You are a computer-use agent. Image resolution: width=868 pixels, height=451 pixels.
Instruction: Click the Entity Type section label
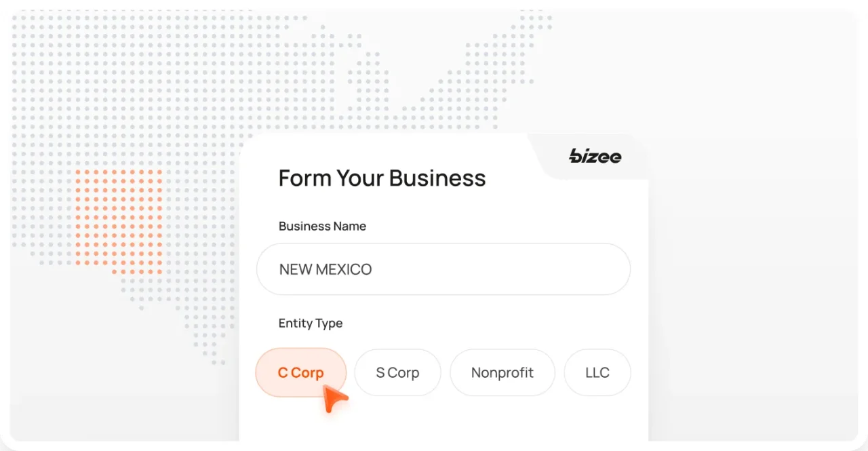[x=310, y=323]
